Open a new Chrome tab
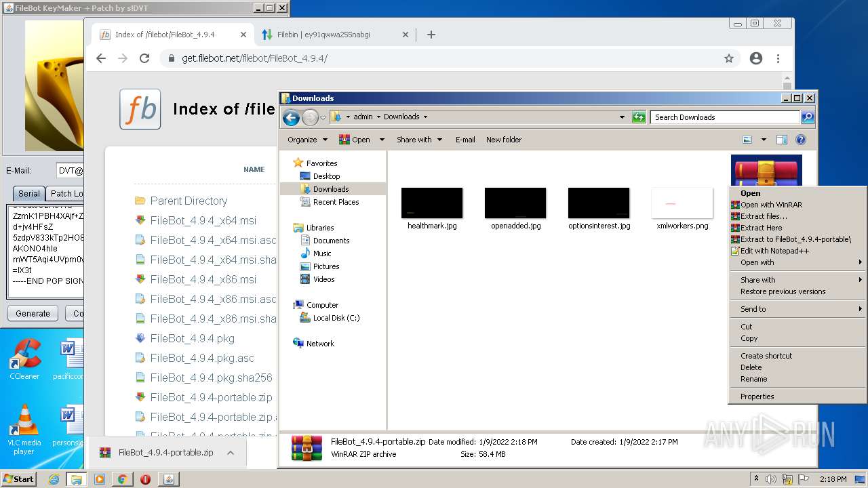This screenshot has width=868, height=488. click(431, 35)
